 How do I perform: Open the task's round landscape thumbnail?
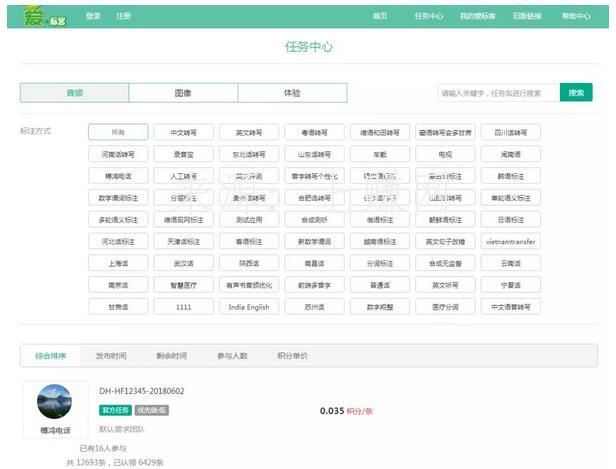tap(54, 402)
